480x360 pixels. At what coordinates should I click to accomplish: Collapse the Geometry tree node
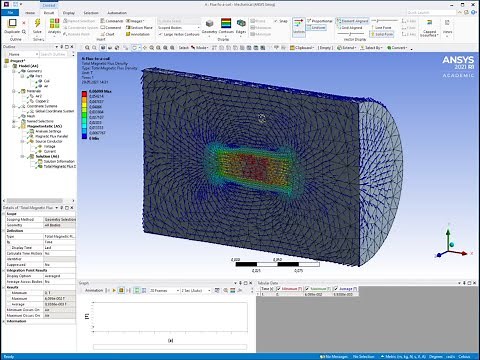point(14,71)
